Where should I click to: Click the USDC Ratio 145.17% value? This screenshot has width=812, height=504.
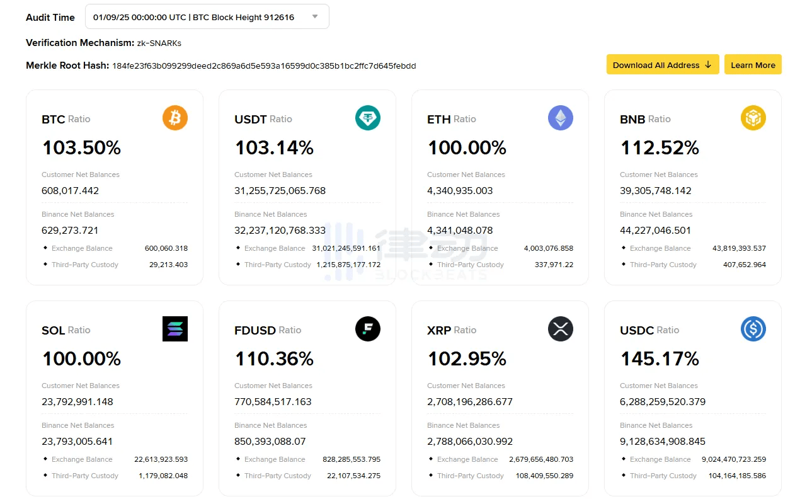(x=660, y=359)
